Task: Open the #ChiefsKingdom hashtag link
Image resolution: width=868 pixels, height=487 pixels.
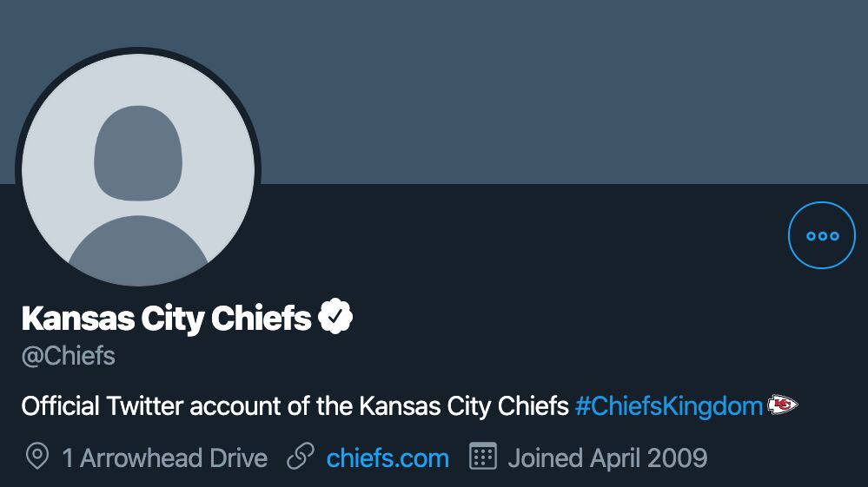Action: click(668, 405)
